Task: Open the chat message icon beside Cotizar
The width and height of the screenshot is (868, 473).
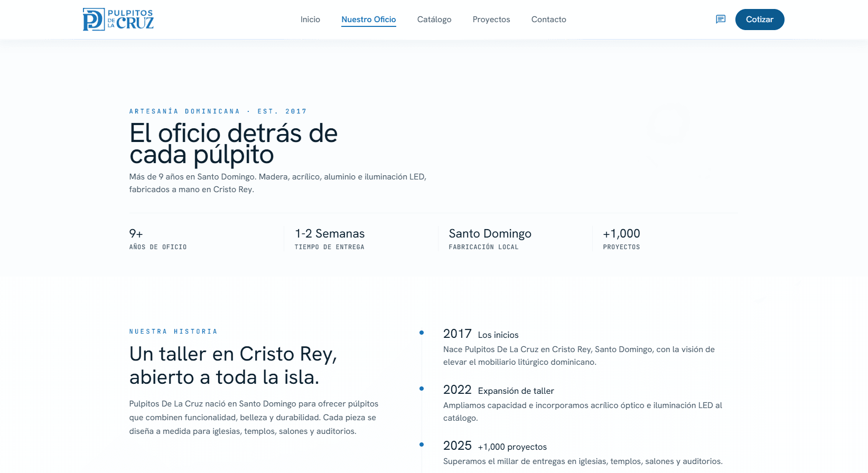Action: tap(721, 20)
